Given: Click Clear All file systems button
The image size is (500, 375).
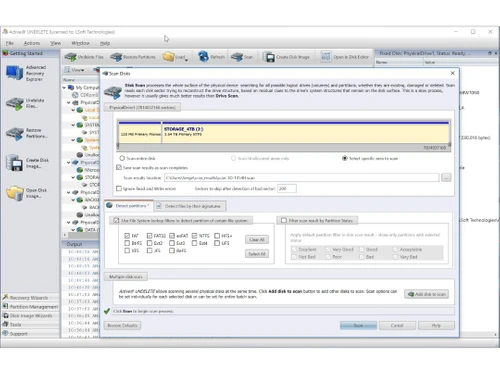Looking at the screenshot, I should tap(257, 239).
